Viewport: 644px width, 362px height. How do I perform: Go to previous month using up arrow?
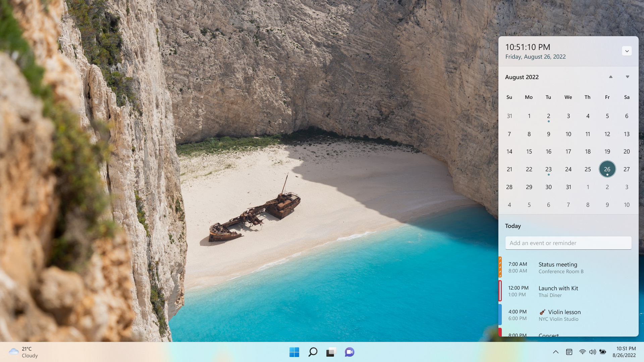pos(611,77)
